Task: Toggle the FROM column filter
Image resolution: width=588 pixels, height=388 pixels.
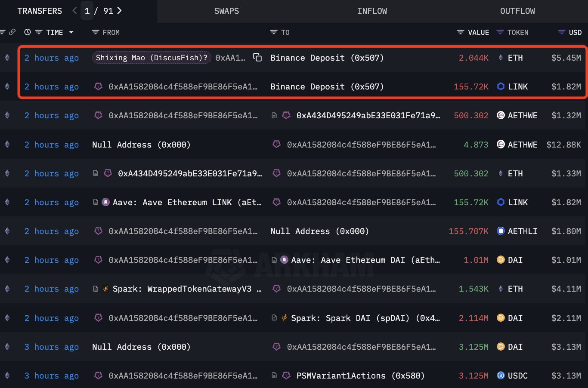Action: tap(96, 32)
